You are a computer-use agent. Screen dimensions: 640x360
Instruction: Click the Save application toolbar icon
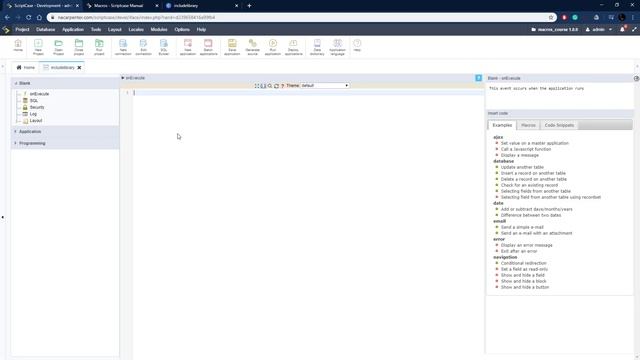(232, 47)
